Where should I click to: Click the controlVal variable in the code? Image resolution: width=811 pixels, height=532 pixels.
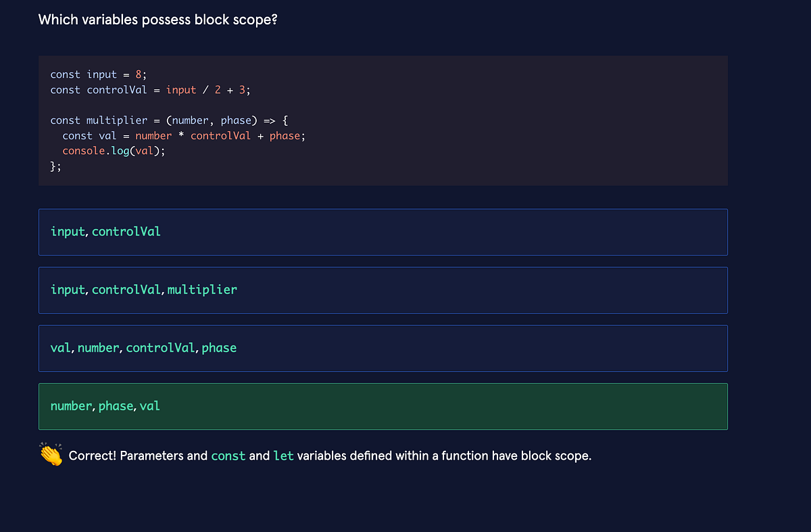coord(117,89)
